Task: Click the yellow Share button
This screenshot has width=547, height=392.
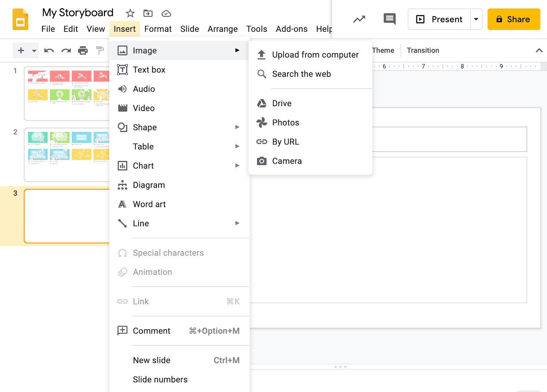Action: pyautogui.click(x=513, y=19)
